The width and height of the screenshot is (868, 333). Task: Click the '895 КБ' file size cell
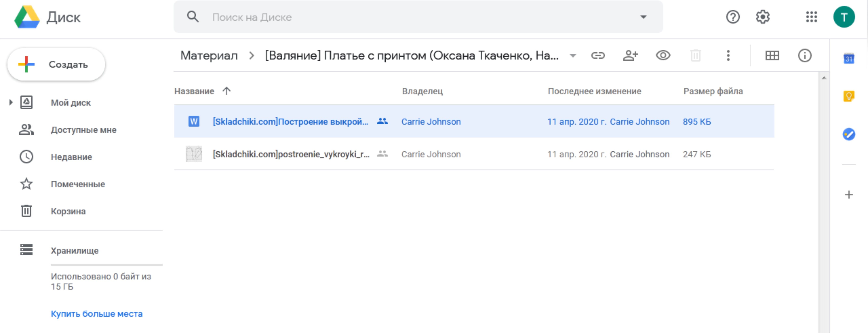697,121
